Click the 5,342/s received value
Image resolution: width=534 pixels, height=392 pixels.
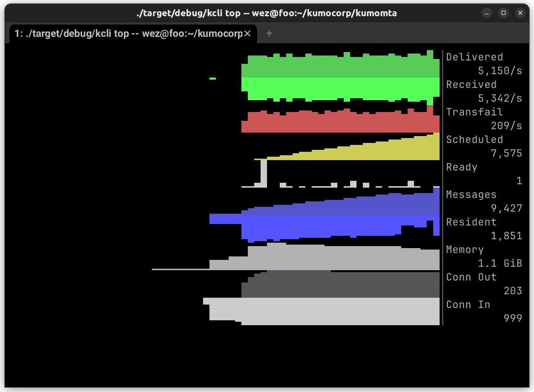[500, 98]
